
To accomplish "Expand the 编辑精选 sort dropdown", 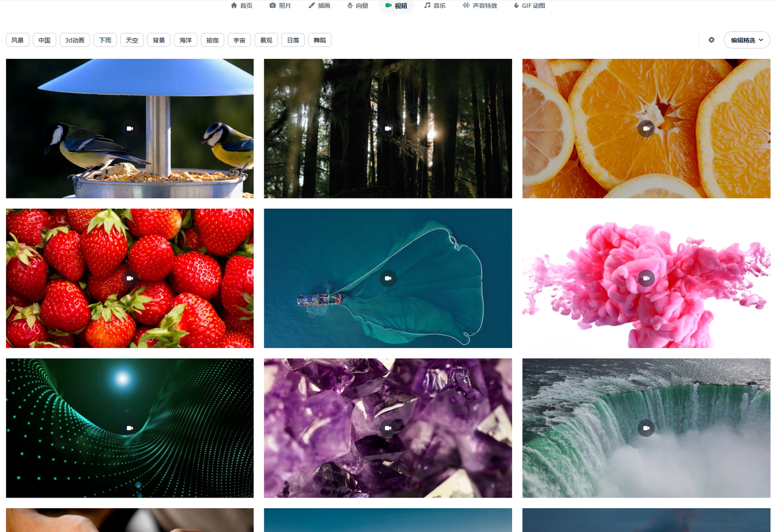I will (x=747, y=40).
